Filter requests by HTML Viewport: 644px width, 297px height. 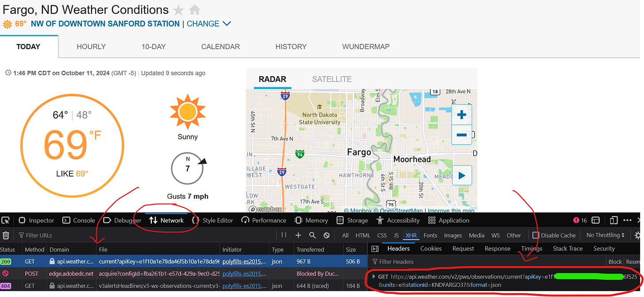click(x=363, y=235)
